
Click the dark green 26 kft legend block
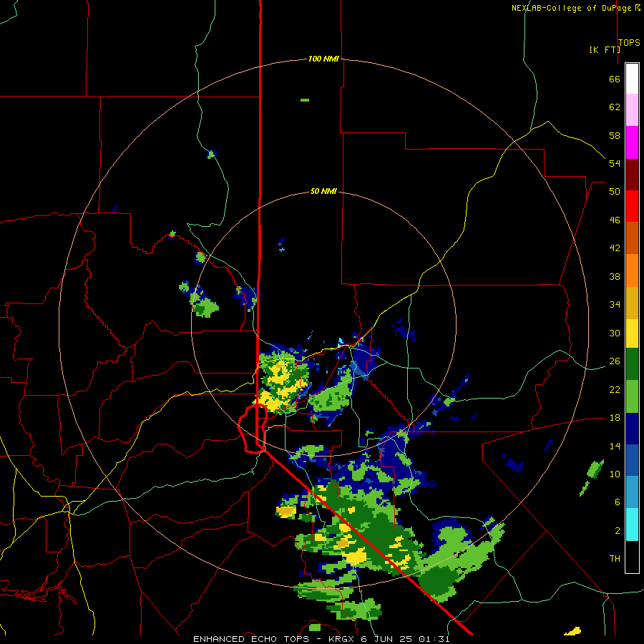click(x=632, y=364)
